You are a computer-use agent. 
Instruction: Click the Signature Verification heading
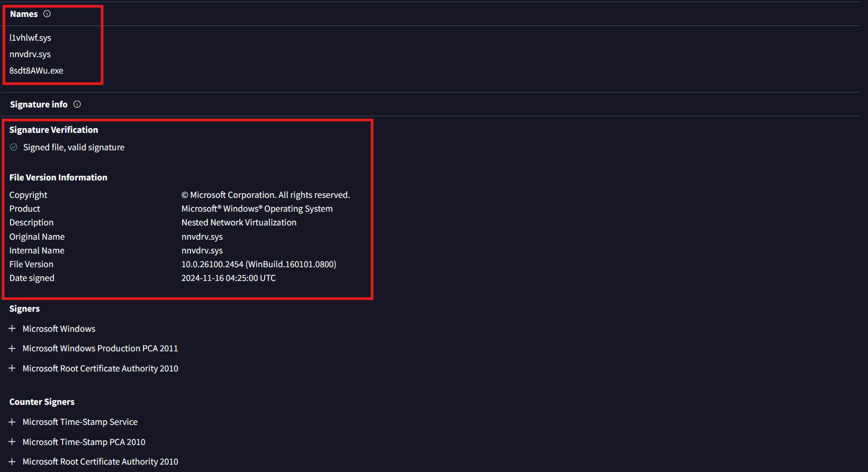pos(53,130)
